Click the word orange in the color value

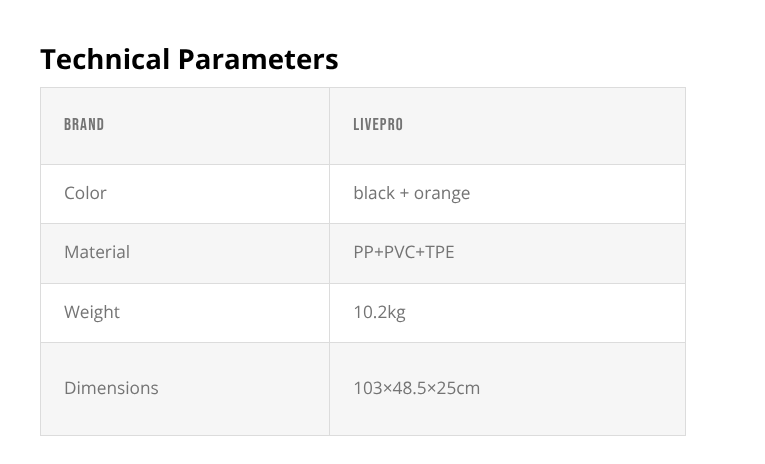[x=441, y=193]
